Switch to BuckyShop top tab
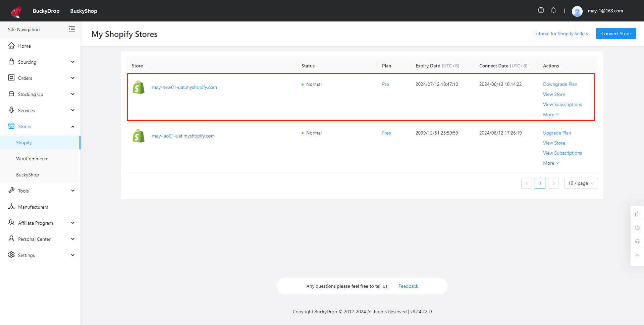The height and width of the screenshot is (325, 644). 84,11
